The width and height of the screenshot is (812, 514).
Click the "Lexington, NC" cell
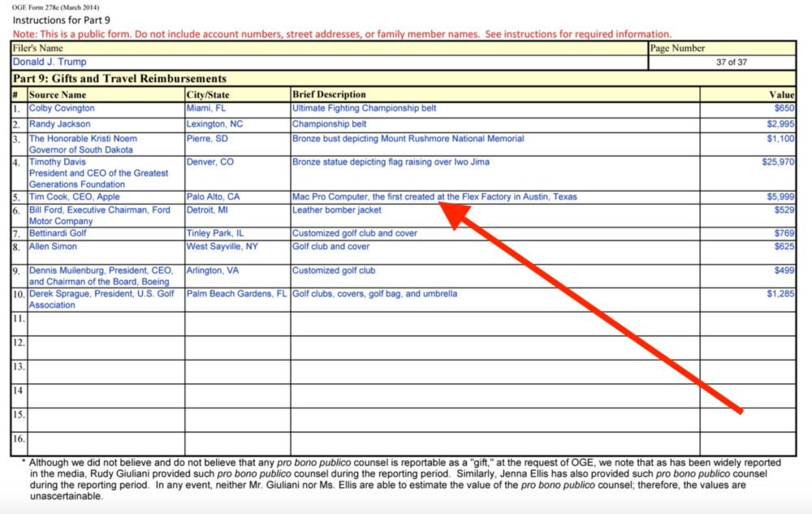point(214,124)
